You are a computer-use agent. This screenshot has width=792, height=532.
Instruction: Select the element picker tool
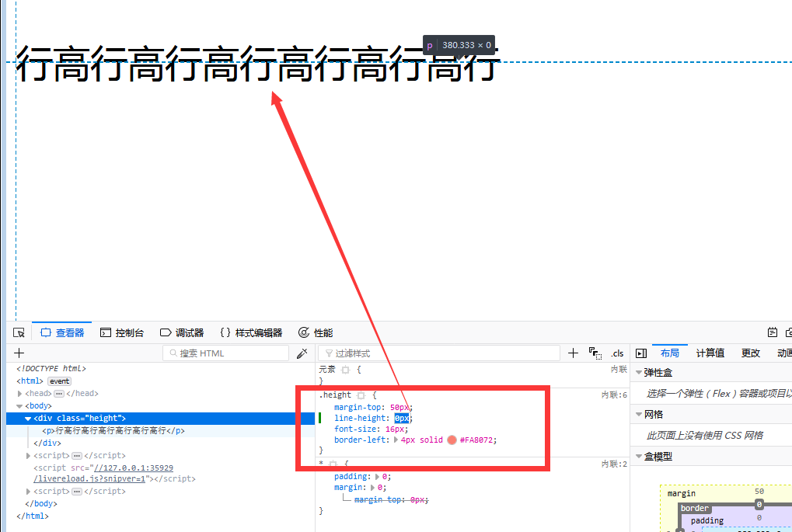point(19,332)
